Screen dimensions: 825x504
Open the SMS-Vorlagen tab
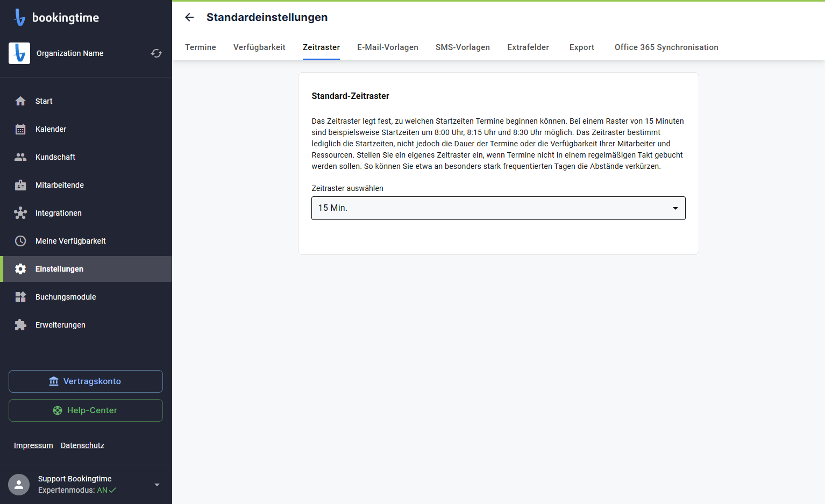click(x=463, y=47)
